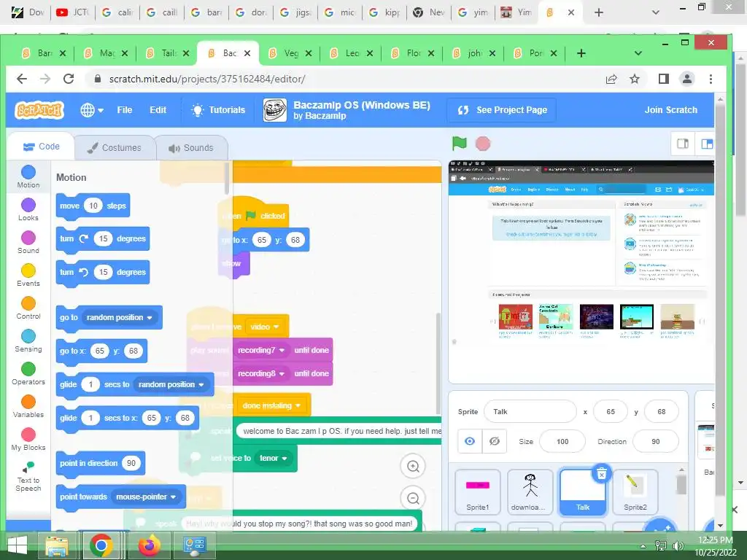This screenshot has width=747, height=560.
Task: Bookmark this page with the star
Action: pos(635,79)
